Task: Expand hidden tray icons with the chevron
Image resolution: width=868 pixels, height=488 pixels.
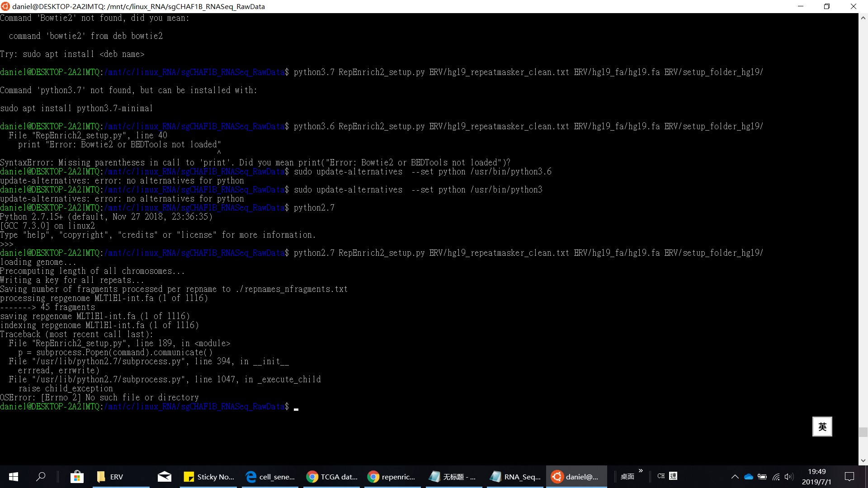Action: pyautogui.click(x=735, y=476)
